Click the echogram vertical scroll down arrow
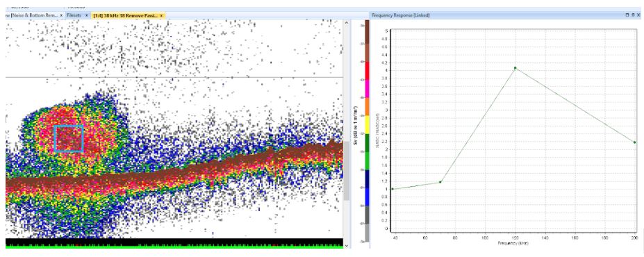Image resolution: width=644 pixels, height=257 pixels. [347, 245]
